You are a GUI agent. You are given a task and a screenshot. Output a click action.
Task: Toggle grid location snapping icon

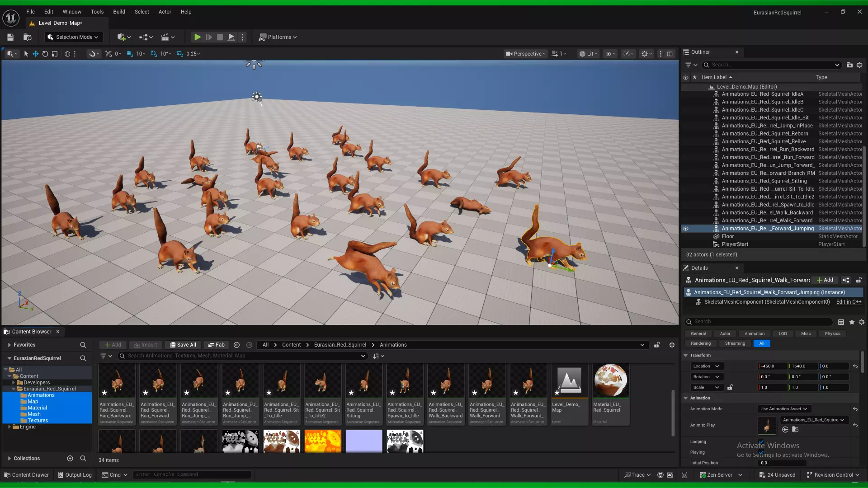pyautogui.click(x=130, y=54)
